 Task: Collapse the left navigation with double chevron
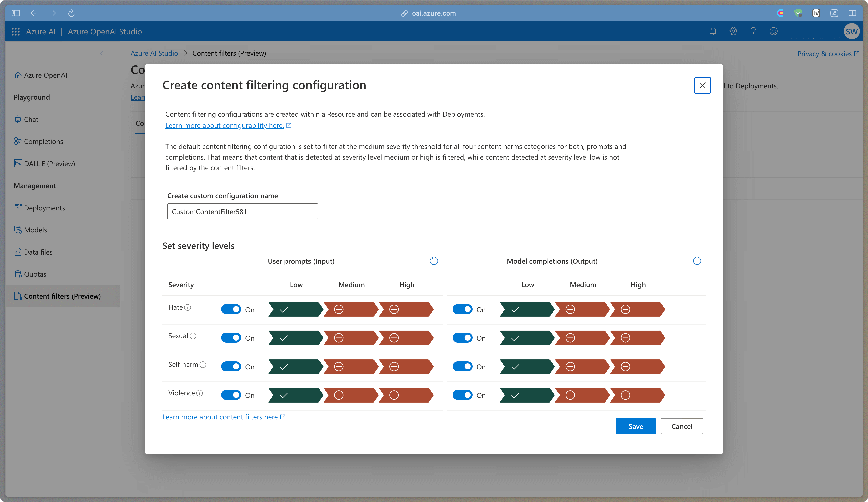pos(102,53)
